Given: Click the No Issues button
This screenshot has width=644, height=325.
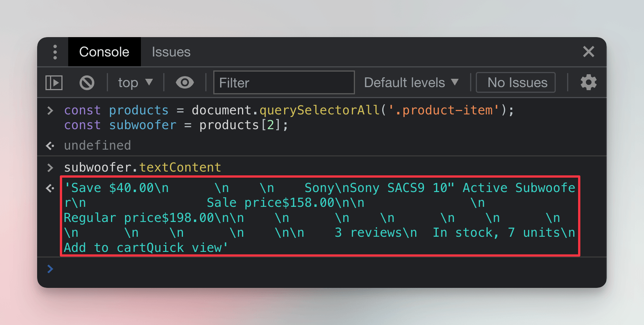Looking at the screenshot, I should point(515,82).
